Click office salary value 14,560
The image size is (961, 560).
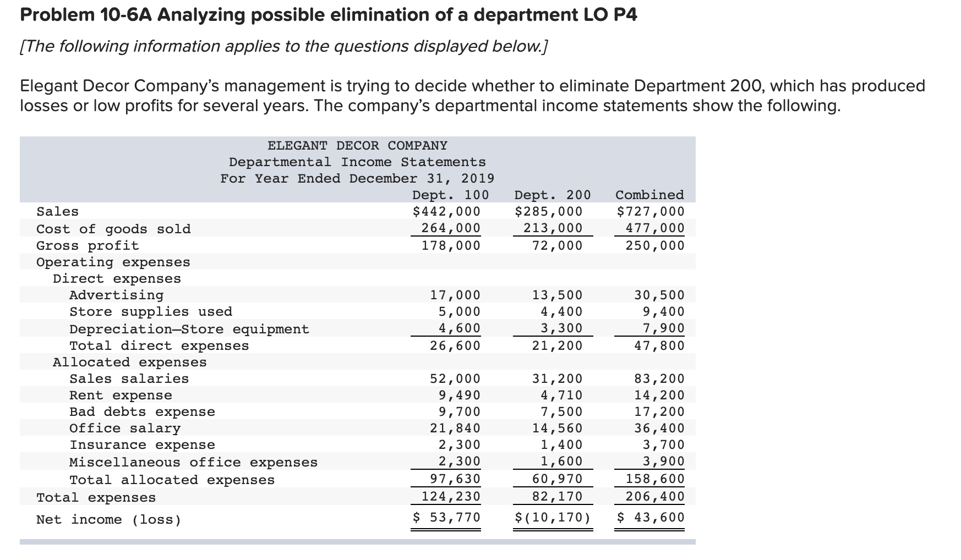(556, 429)
